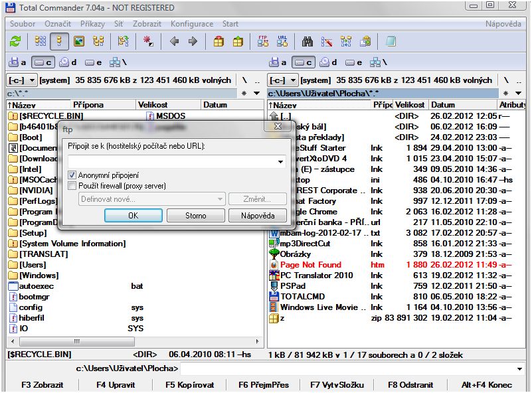
Task: Select the thumbnail view toolbar icon
Action: point(79,41)
